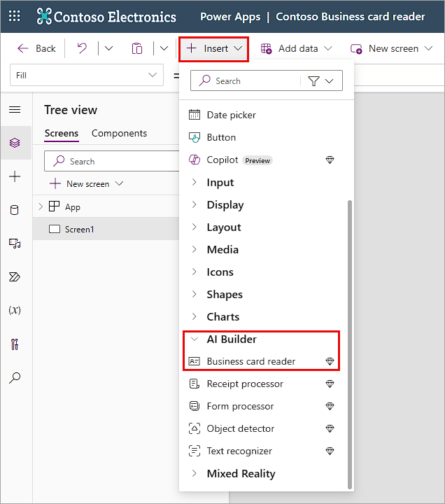Open the Media icon in the left rail

[x=15, y=244]
